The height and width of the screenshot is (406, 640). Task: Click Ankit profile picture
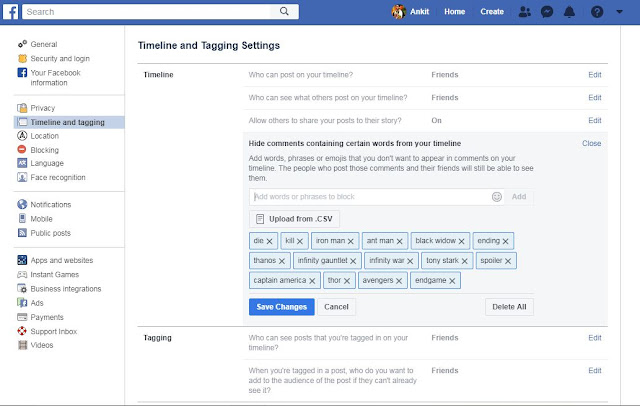coord(399,12)
